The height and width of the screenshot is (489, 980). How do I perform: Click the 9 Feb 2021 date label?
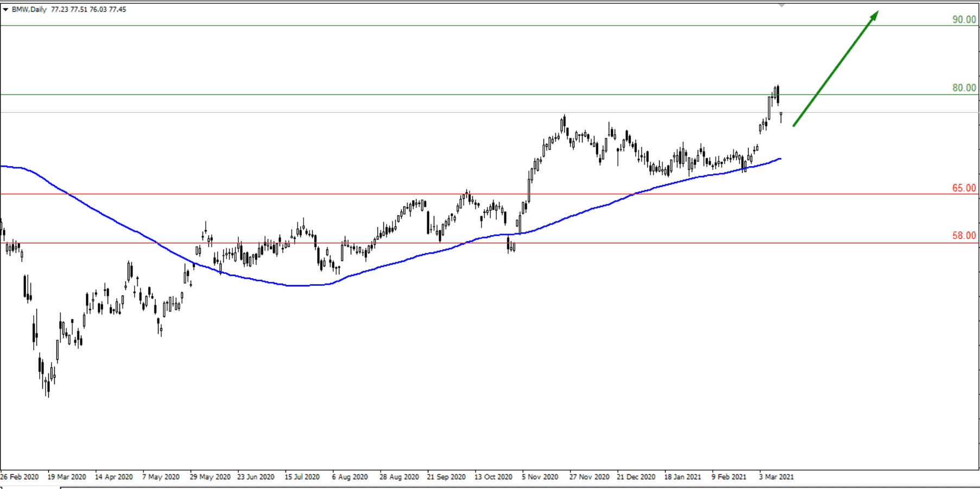coord(729,477)
